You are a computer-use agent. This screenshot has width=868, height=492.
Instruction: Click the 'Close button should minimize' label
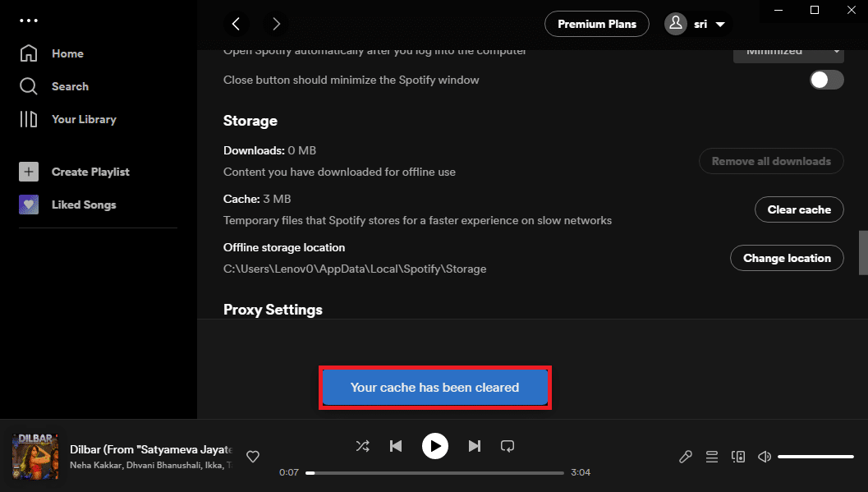[351, 80]
